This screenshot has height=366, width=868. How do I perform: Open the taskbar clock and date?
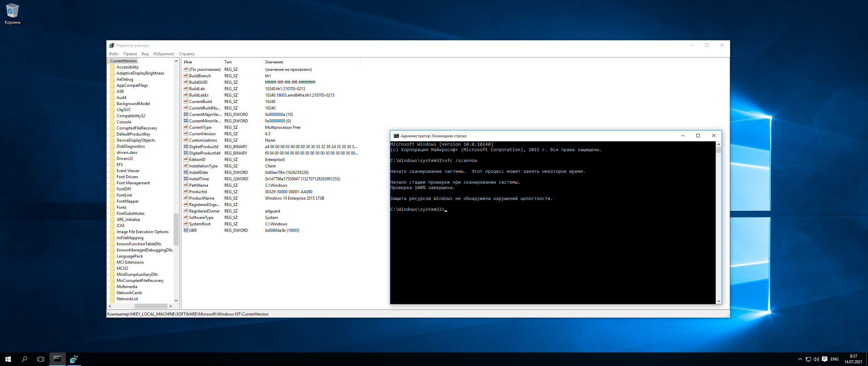coord(853,359)
